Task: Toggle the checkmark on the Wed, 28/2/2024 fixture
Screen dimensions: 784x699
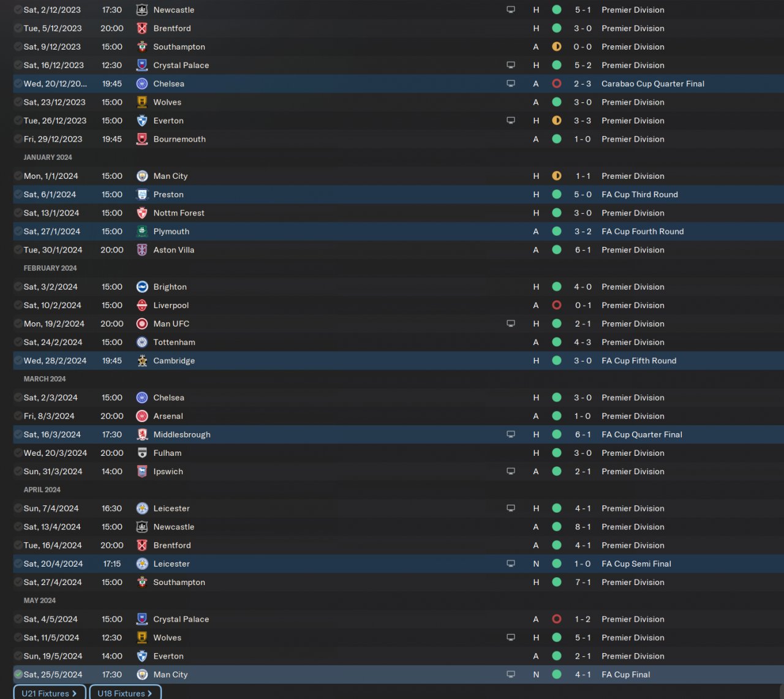Action: pyautogui.click(x=18, y=361)
